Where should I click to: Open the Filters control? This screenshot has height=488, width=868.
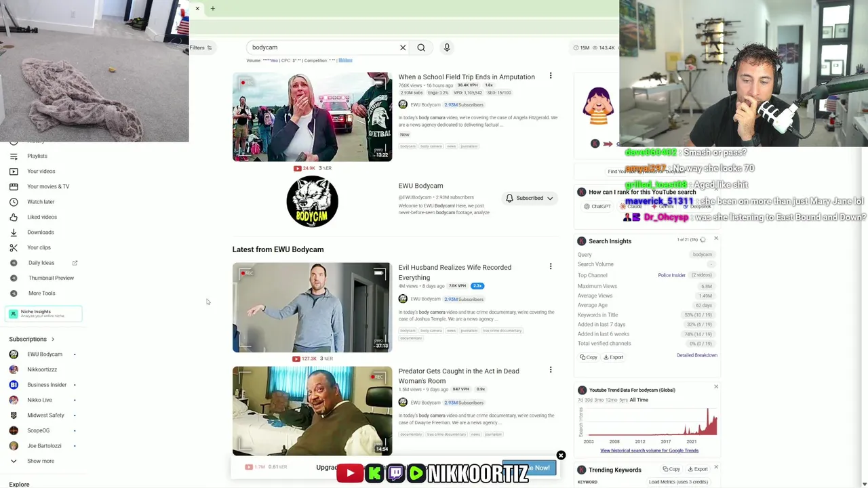pos(201,47)
